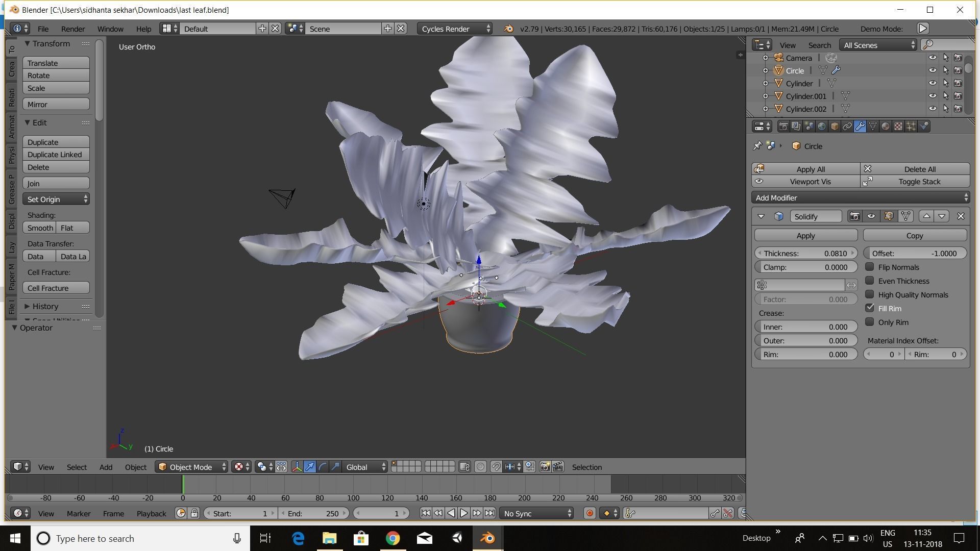Open Google Chrome from taskbar
The height and width of the screenshot is (551, 980).
(393, 538)
